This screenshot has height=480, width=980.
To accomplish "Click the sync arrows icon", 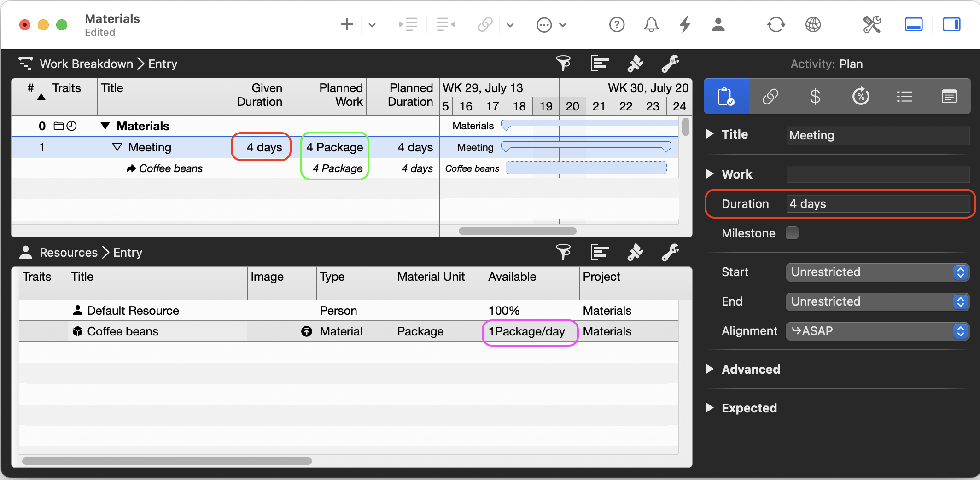I will (776, 24).
